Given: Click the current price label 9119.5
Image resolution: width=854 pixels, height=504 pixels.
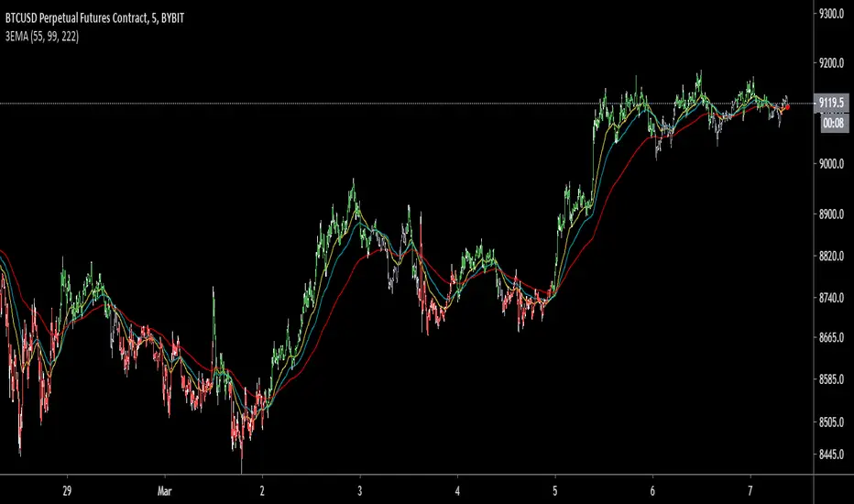Looking at the screenshot, I should point(831,103).
